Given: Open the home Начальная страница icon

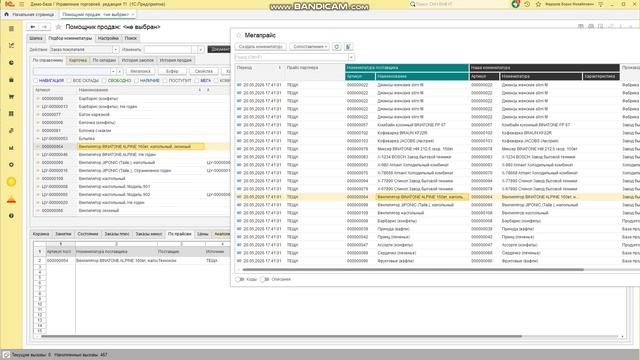Looking at the screenshot, I should pos(6,14).
